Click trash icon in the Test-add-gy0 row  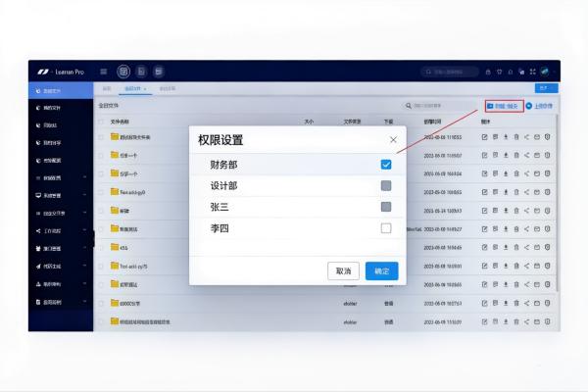coord(516,192)
